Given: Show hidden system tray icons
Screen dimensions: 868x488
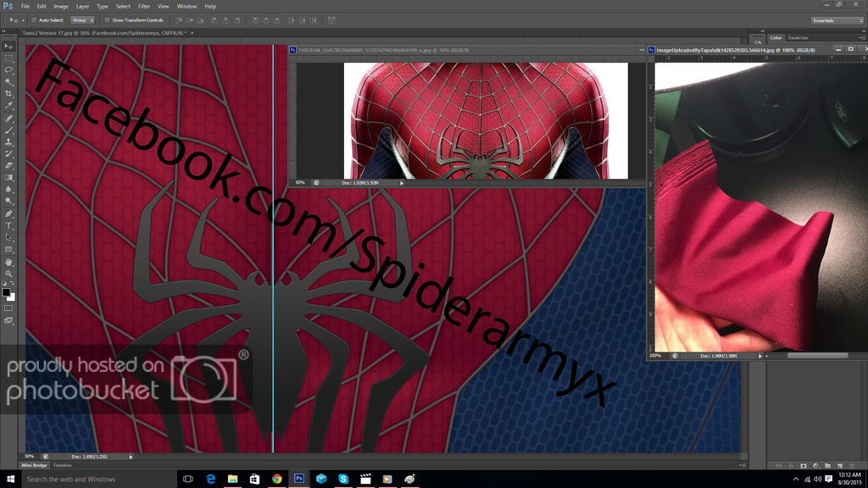Looking at the screenshot, I should [x=796, y=480].
